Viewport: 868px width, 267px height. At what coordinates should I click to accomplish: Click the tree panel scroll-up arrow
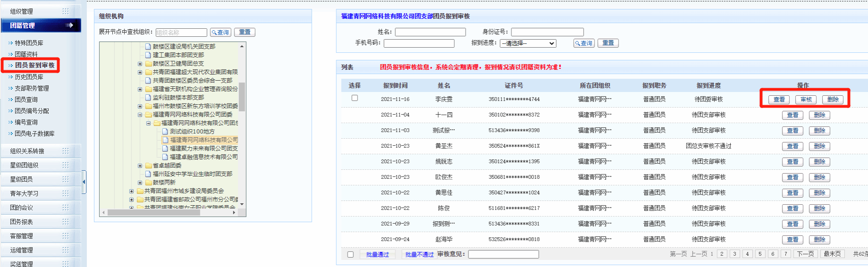(242, 46)
